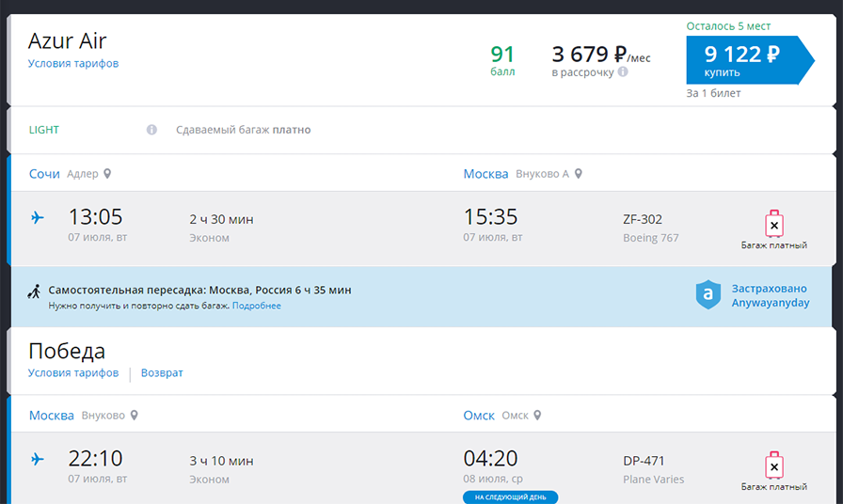Viewport: 843px width, 504px height.
Task: Open Застраховано Anywayanyday link
Action: point(770,295)
